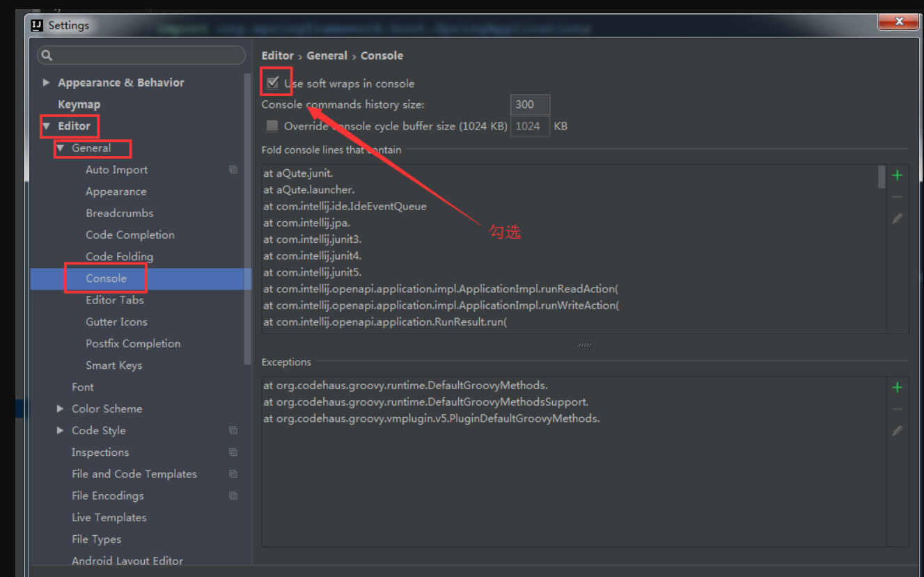Expand Appearance & Behavior section

[x=46, y=83]
